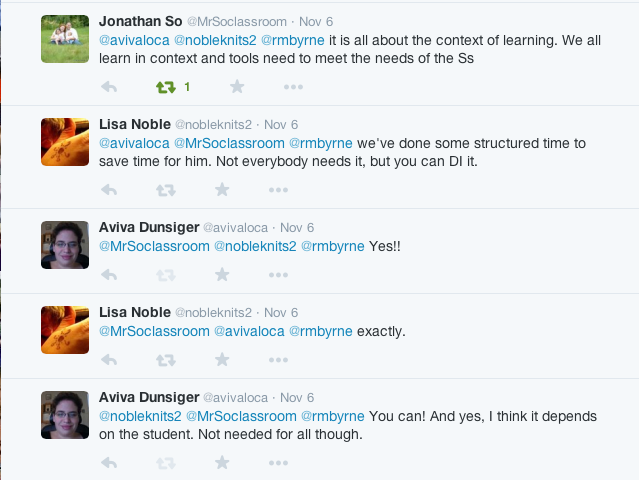Reply to Aviva's "Yes!!" tweet

[x=109, y=275]
